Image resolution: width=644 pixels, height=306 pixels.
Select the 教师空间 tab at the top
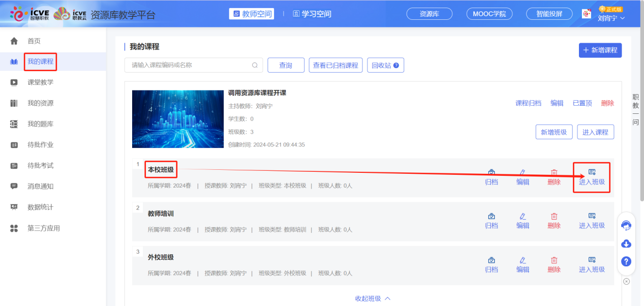[251, 14]
